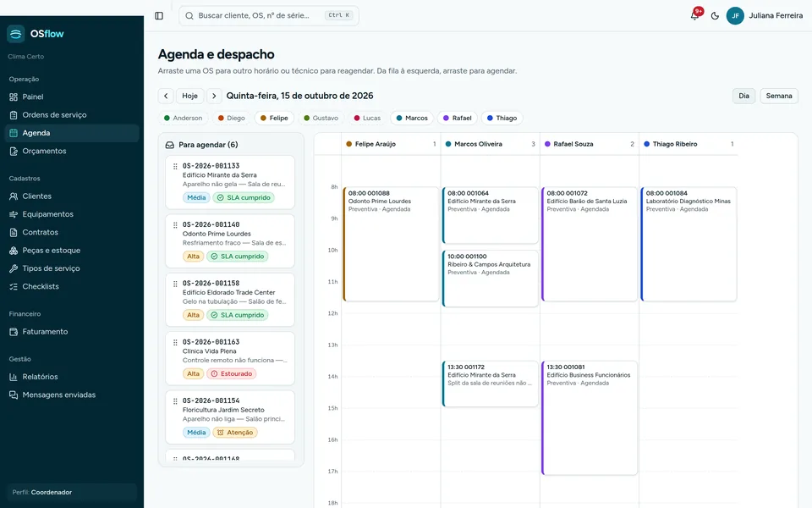Switch to Dia view
The width and height of the screenshot is (812, 508).
(743, 96)
